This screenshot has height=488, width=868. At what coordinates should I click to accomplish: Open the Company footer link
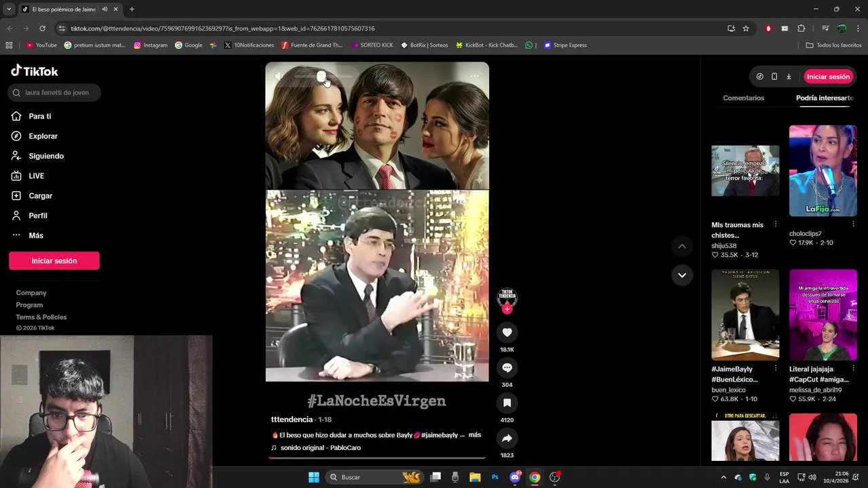pyautogui.click(x=31, y=293)
